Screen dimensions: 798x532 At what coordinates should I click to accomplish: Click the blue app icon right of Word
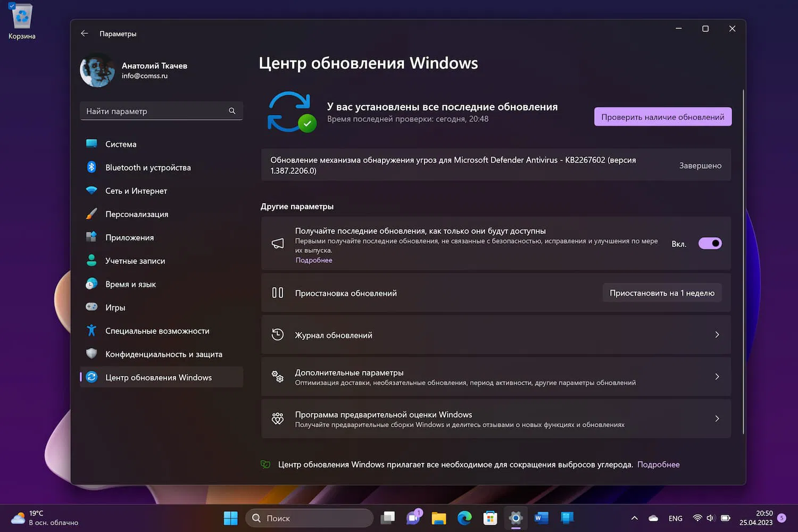(567, 518)
